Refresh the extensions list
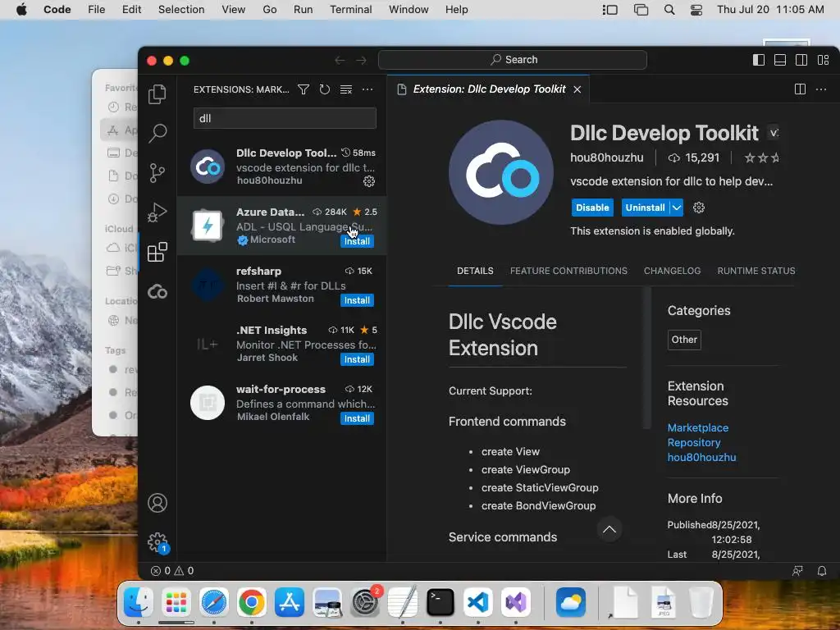Image resolution: width=840 pixels, height=630 pixels. tap(325, 89)
